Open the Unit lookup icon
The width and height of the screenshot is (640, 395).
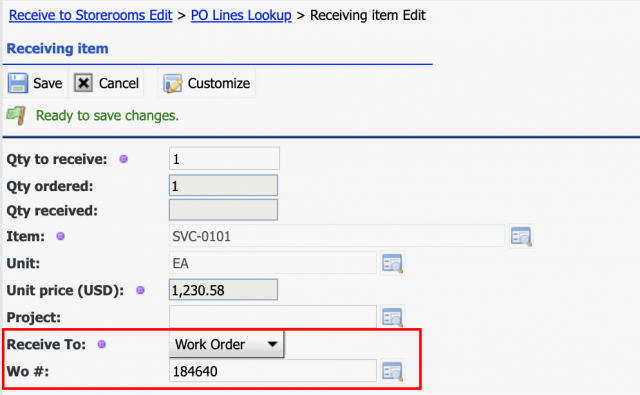392,263
